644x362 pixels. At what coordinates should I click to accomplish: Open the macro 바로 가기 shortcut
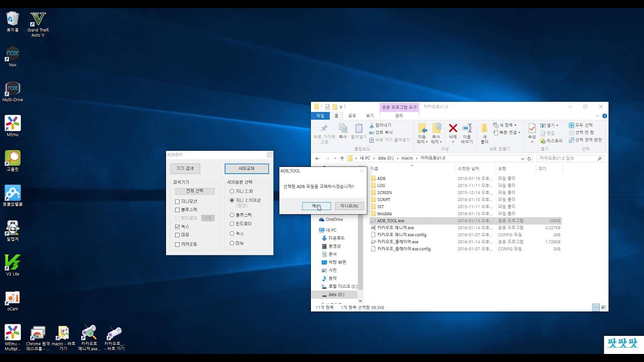(63, 338)
